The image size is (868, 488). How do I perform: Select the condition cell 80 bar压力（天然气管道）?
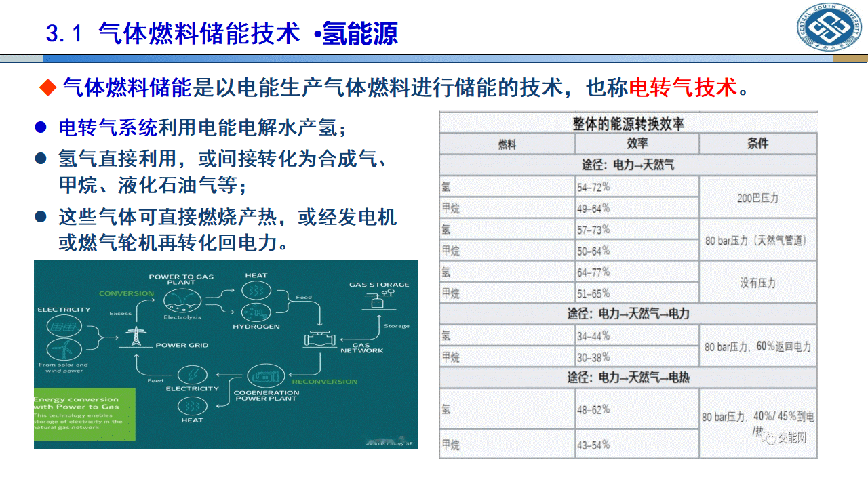(758, 240)
